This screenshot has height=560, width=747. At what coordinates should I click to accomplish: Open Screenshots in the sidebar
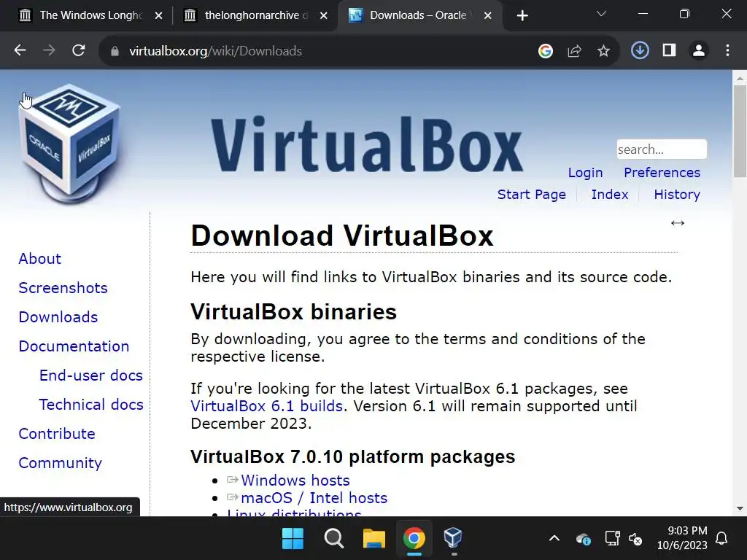coord(63,287)
